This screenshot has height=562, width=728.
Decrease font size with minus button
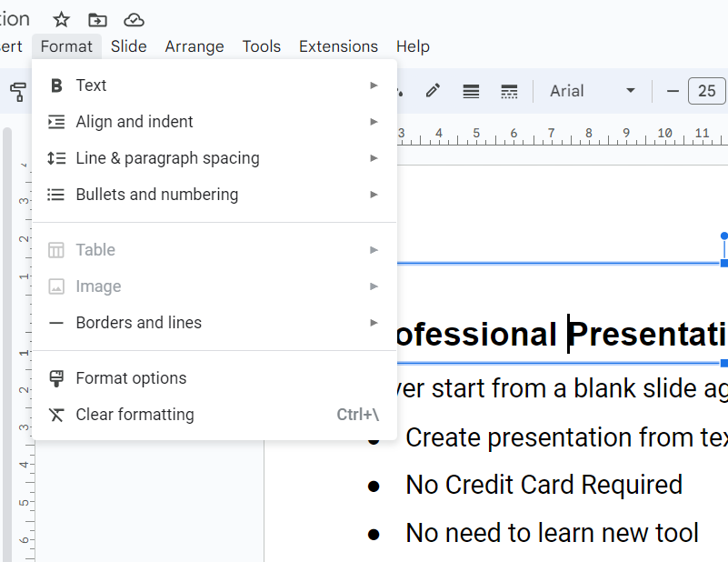point(673,91)
